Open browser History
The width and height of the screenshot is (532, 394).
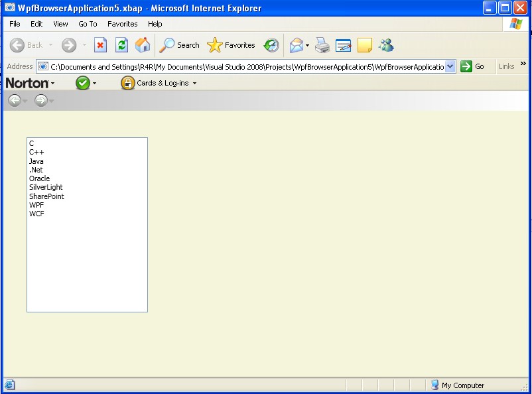(x=271, y=45)
